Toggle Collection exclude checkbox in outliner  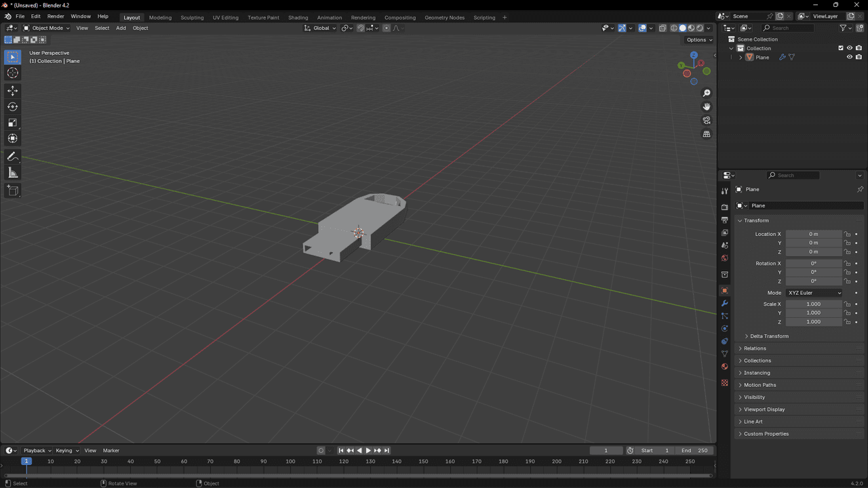(841, 48)
